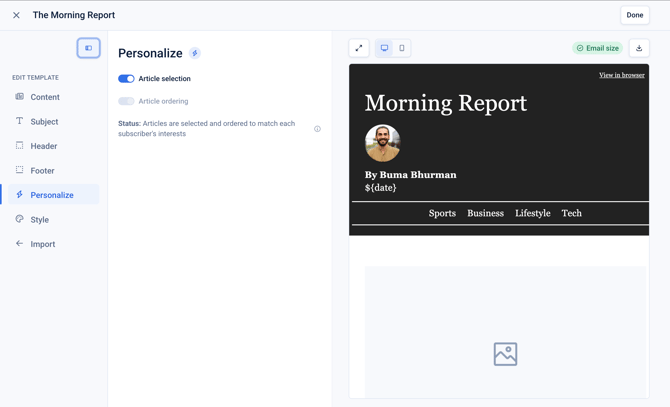
Task: Click the Status description text
Action: pos(207,129)
